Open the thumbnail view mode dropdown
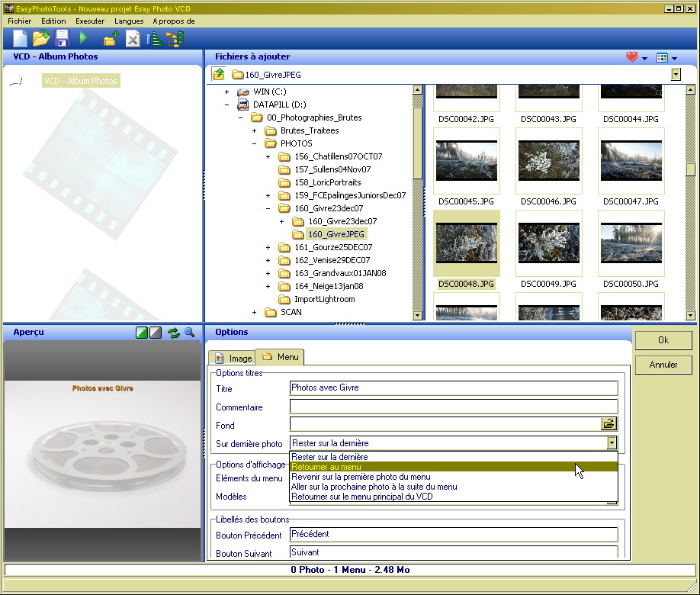700x595 pixels. coord(666,57)
